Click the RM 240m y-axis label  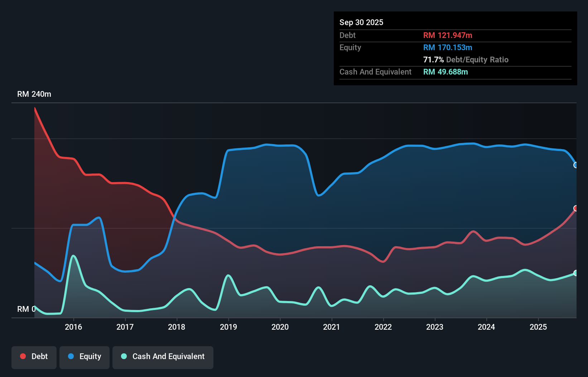pyautogui.click(x=34, y=94)
